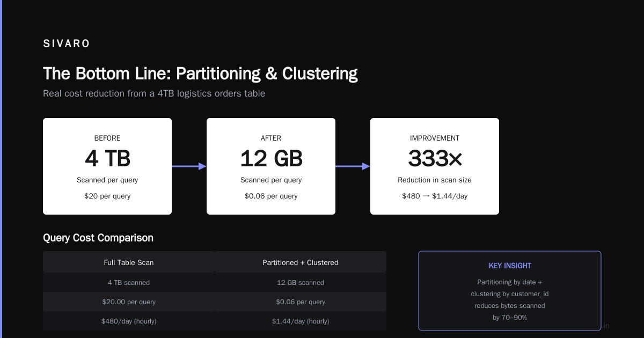
Task: Click the "reduces bytes scanned" line
Action: [x=510, y=306]
